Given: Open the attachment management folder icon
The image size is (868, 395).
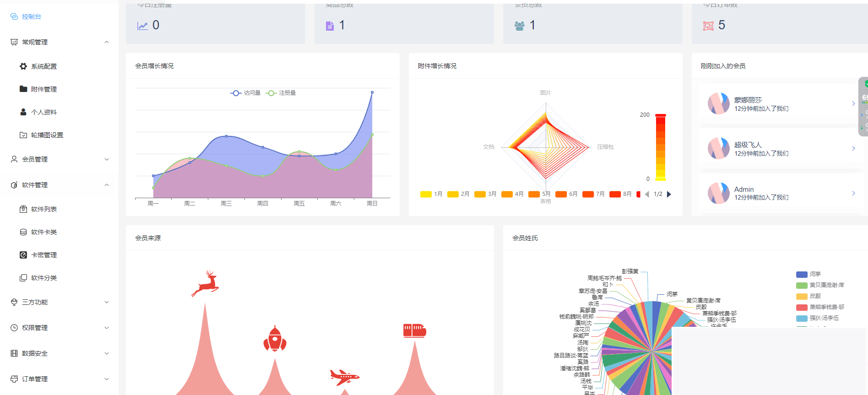Looking at the screenshot, I should [23, 89].
